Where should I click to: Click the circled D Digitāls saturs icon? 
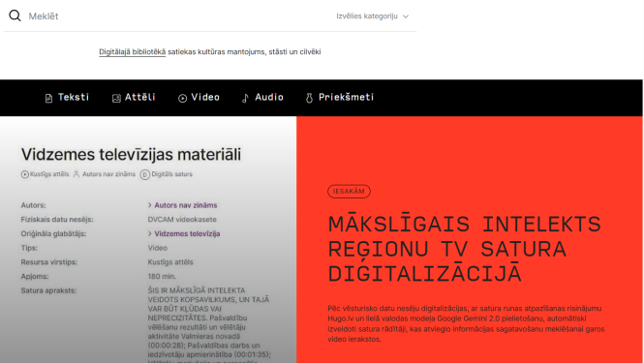tap(144, 174)
